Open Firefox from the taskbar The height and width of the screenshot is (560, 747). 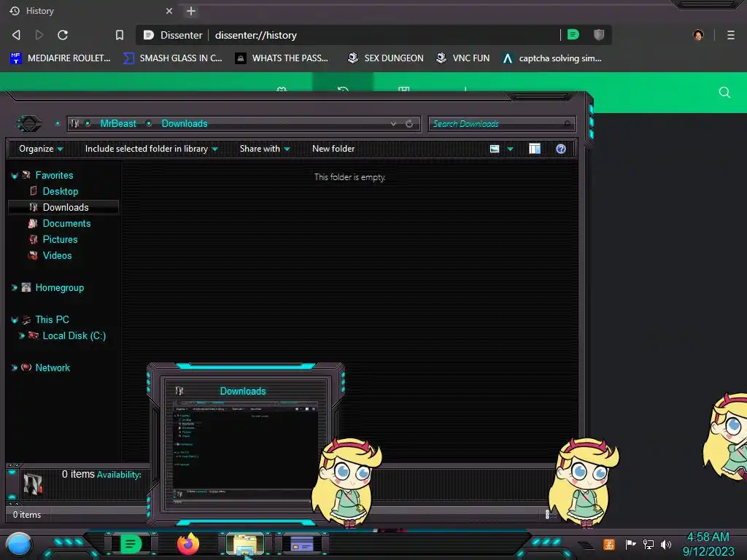coord(188,544)
